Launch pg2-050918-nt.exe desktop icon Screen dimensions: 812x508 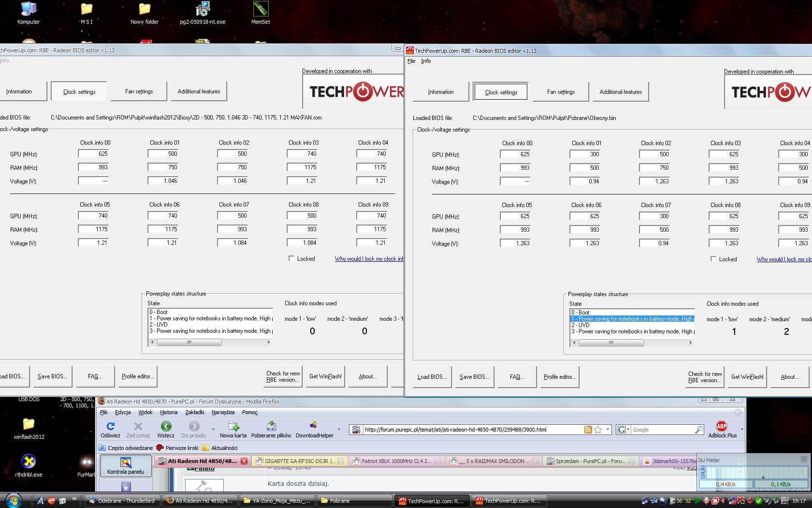(x=203, y=9)
